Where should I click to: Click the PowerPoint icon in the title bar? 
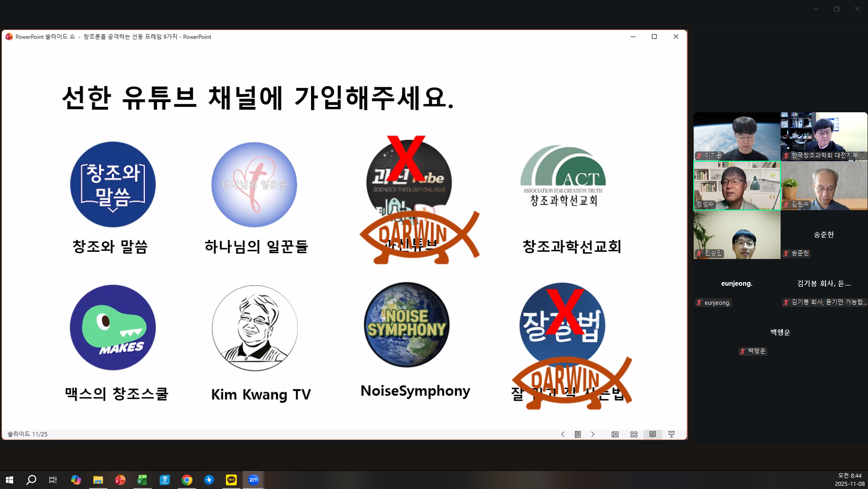coord(8,37)
